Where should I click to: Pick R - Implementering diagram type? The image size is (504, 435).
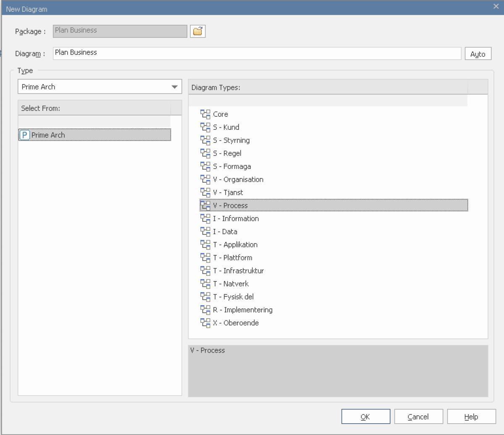242,310
